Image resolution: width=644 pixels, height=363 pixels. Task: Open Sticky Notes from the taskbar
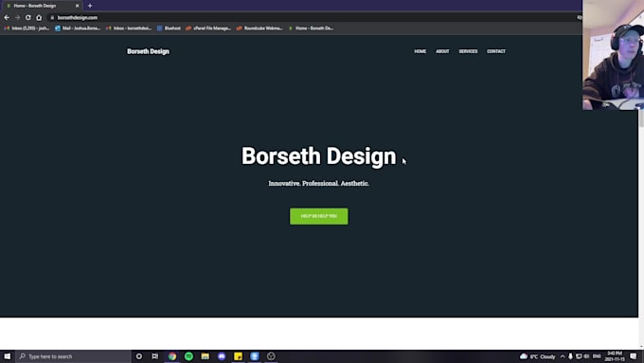(x=238, y=356)
